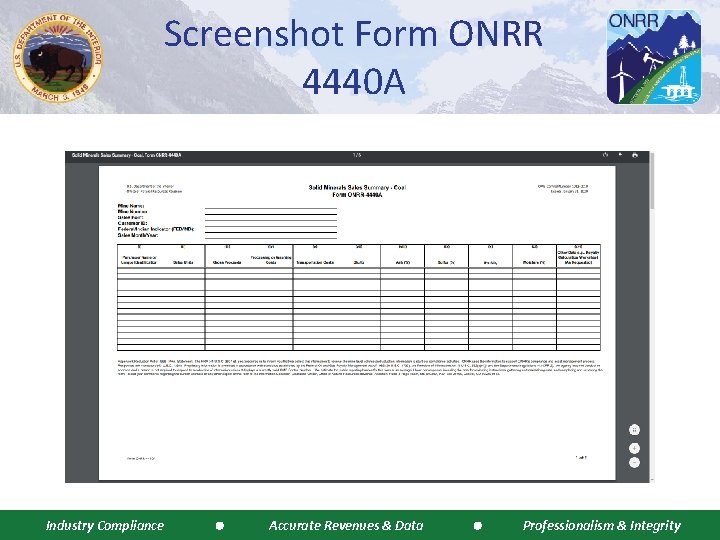Click the 'Sales Units' column header
This screenshot has height=540, width=720.
pos(183,263)
